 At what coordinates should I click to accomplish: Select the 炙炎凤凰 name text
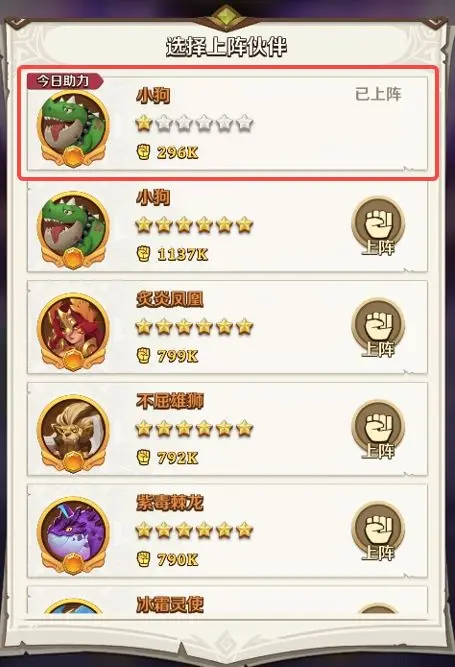point(170,299)
